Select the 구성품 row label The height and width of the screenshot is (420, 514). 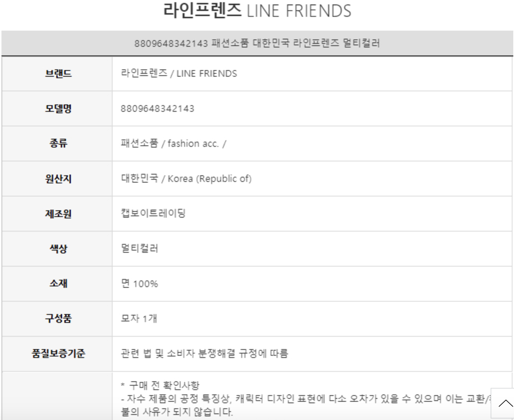point(58,318)
